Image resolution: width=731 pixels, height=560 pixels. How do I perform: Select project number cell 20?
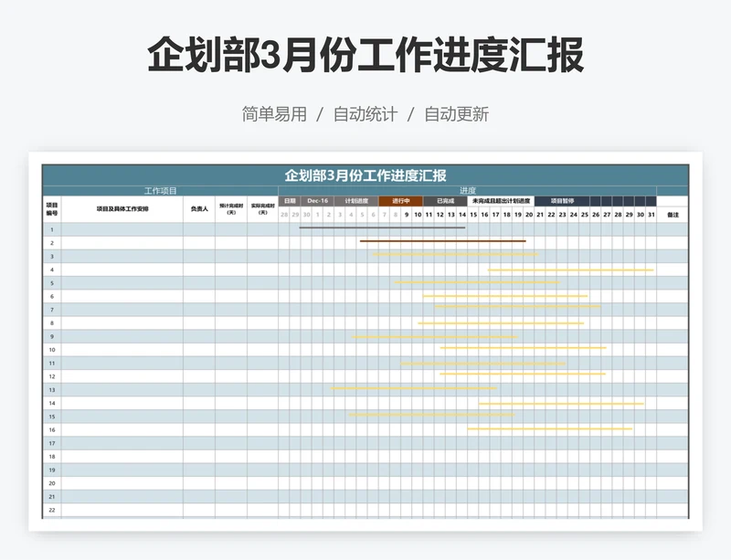52,483
